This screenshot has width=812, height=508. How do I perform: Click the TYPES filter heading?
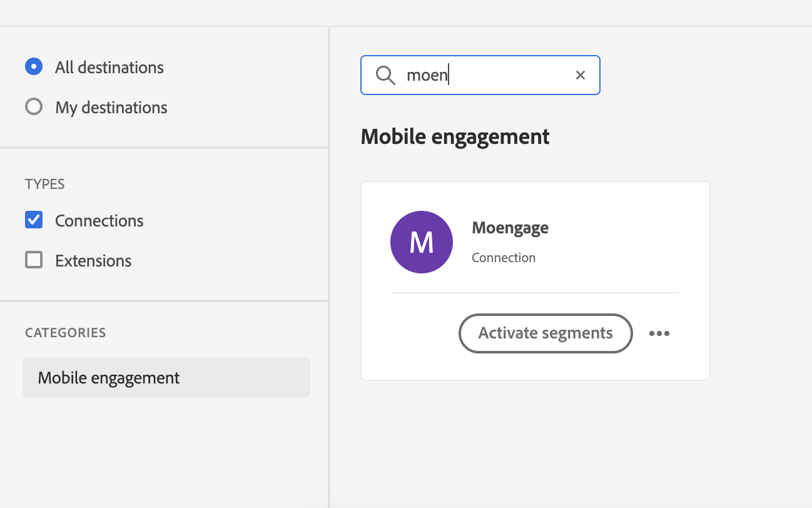(45, 184)
